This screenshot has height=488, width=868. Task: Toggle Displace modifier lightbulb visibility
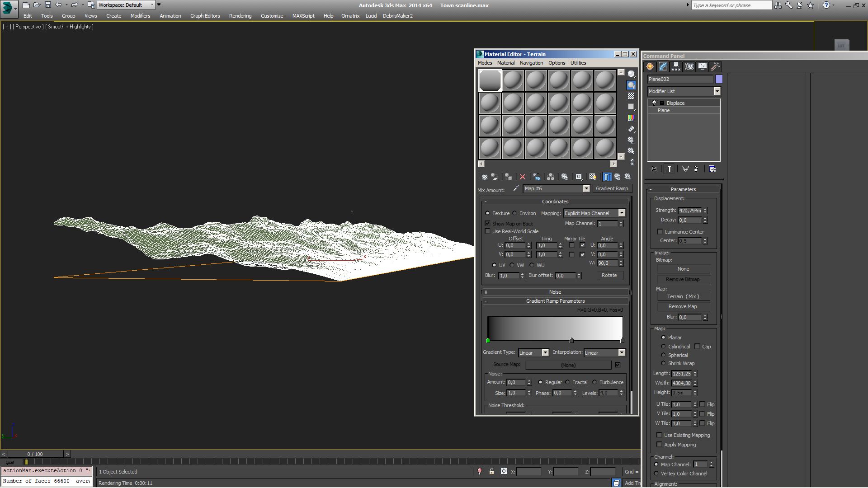pos(654,103)
